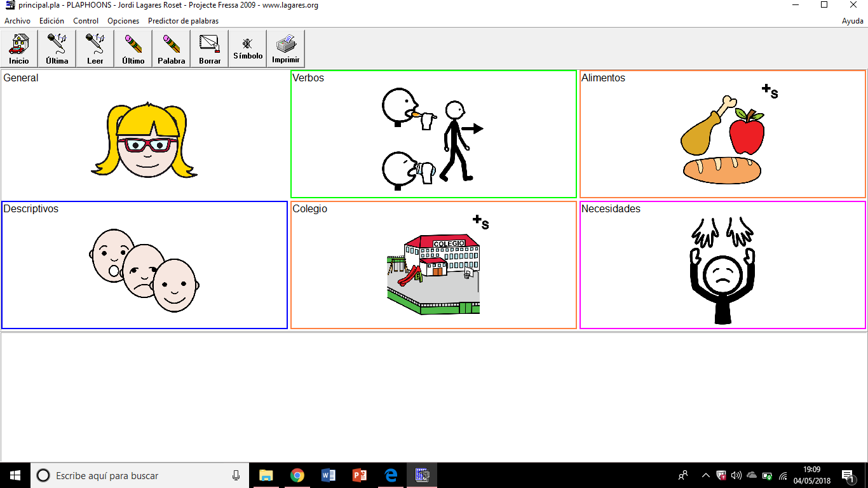This screenshot has width=868, height=488.
Task: Open the Opciones menu
Action: [x=123, y=21]
